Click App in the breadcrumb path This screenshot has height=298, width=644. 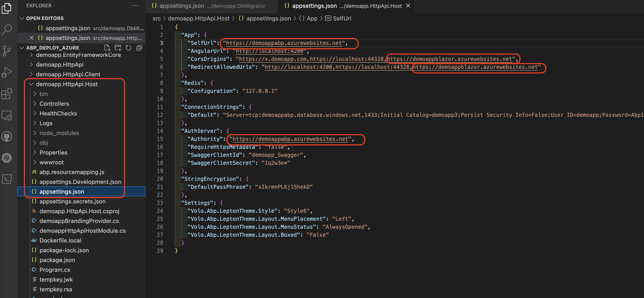(x=312, y=18)
